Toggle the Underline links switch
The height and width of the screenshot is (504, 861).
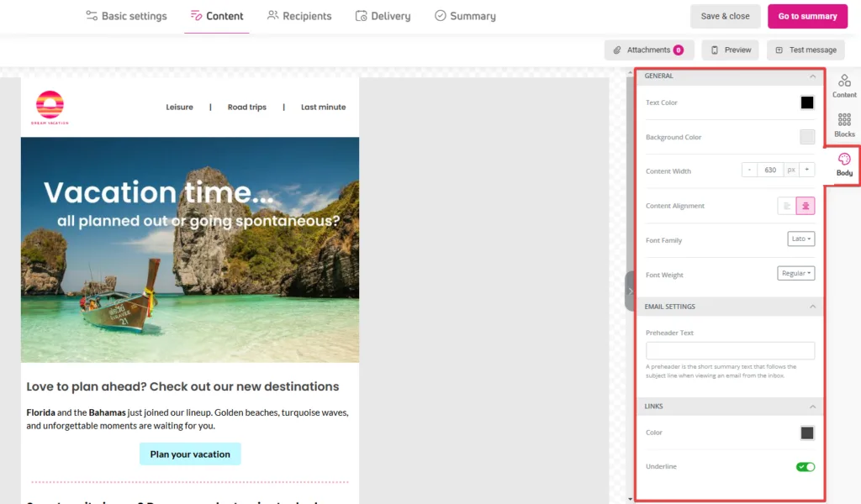click(806, 467)
